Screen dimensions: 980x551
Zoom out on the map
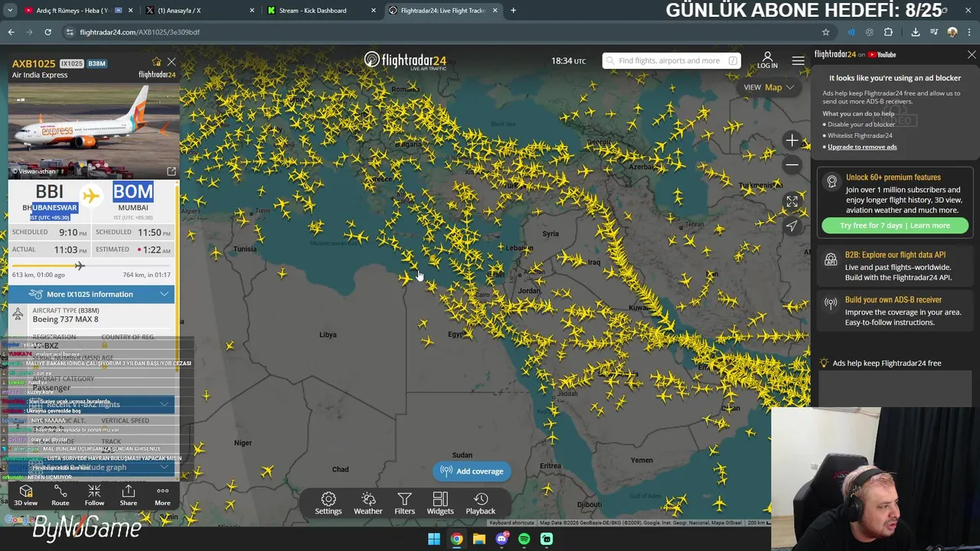click(792, 165)
